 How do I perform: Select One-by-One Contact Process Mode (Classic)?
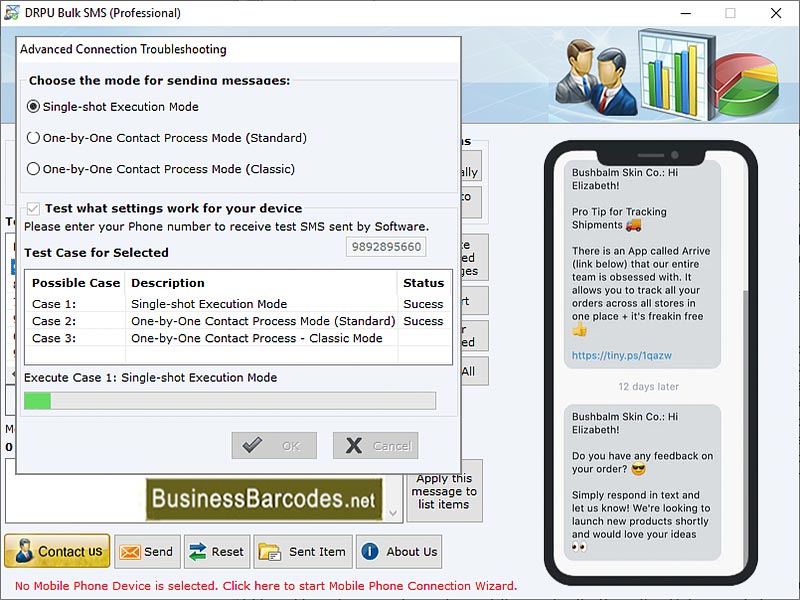click(x=33, y=169)
